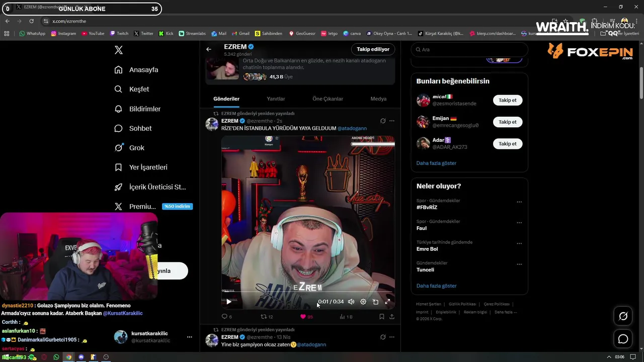Image resolution: width=644 pixels, height=362 pixels.
Task: Unlike the post showing 95 likes
Action: (x=306, y=317)
